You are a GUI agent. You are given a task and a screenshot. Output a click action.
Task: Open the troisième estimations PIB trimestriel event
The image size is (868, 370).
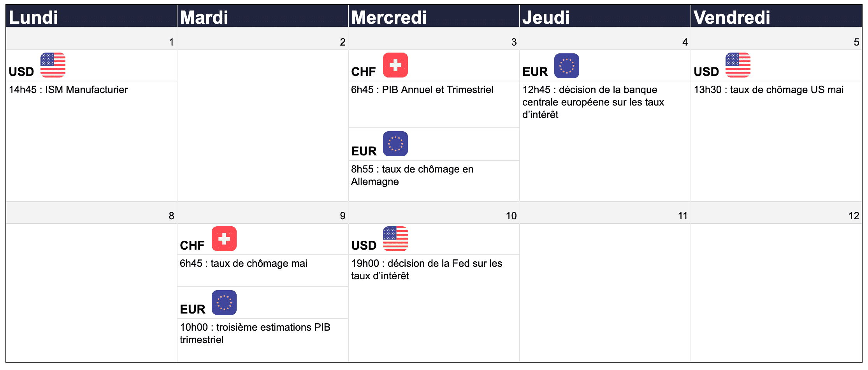pos(255,333)
